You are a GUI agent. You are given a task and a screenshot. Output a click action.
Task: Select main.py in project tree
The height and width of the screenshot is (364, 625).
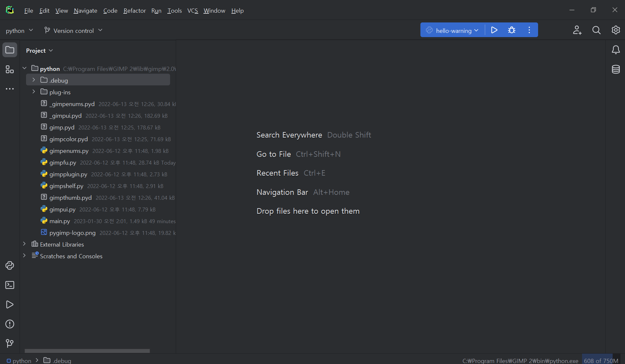tap(60, 221)
